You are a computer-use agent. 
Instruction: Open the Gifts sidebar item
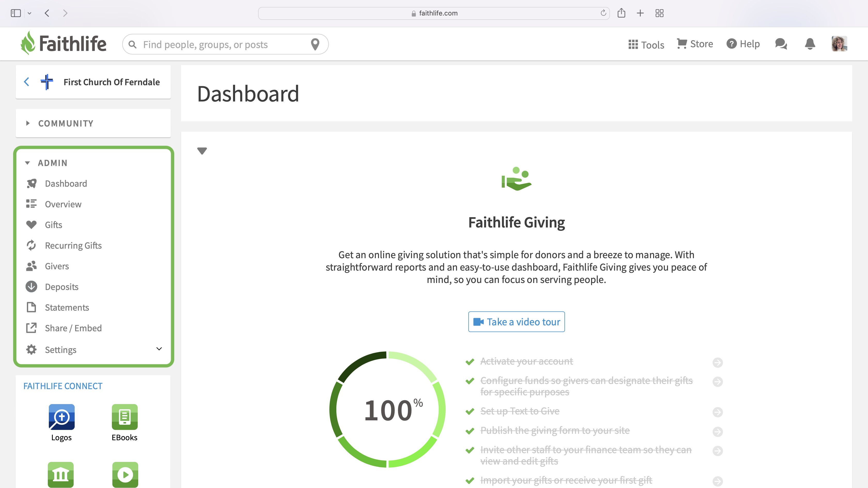(x=53, y=225)
